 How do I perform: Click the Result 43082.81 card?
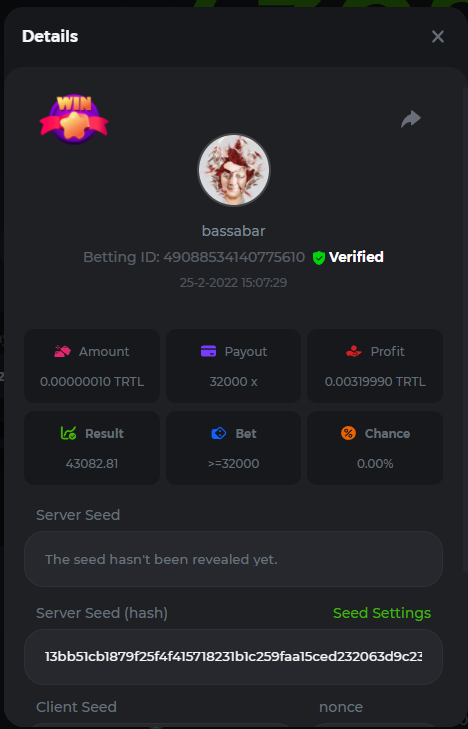point(92,448)
